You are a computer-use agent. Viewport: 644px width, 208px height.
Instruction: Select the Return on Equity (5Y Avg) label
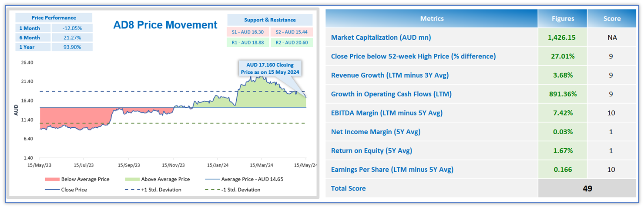(x=372, y=150)
